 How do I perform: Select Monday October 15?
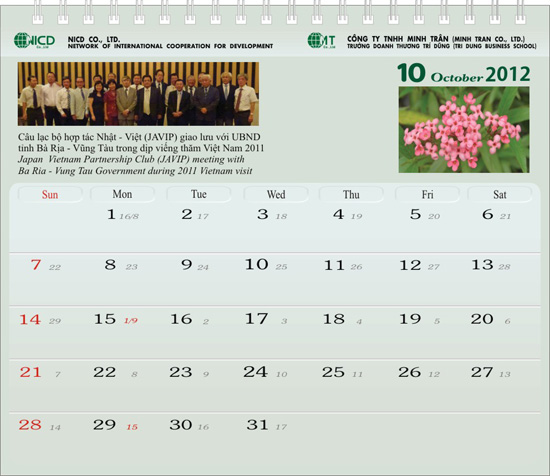[105, 319]
